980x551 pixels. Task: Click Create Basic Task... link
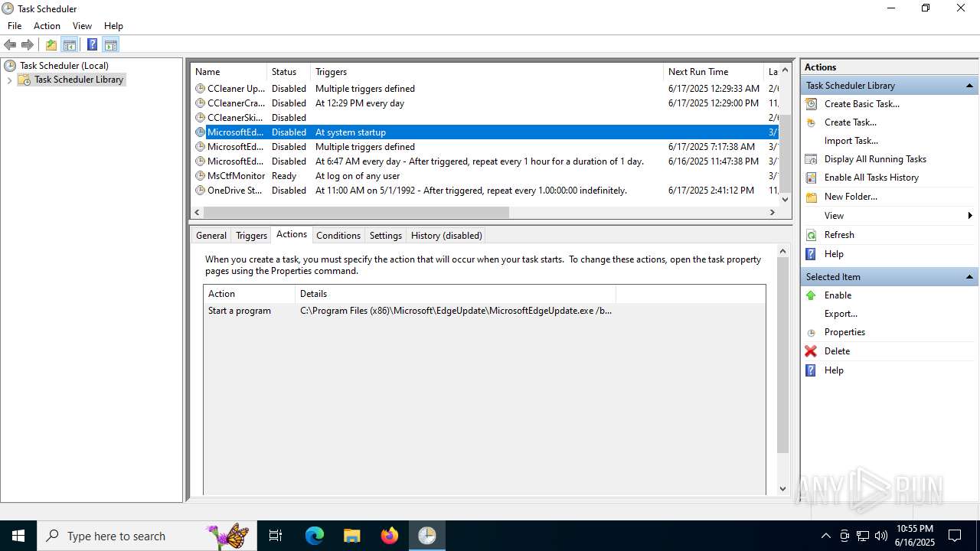click(862, 104)
